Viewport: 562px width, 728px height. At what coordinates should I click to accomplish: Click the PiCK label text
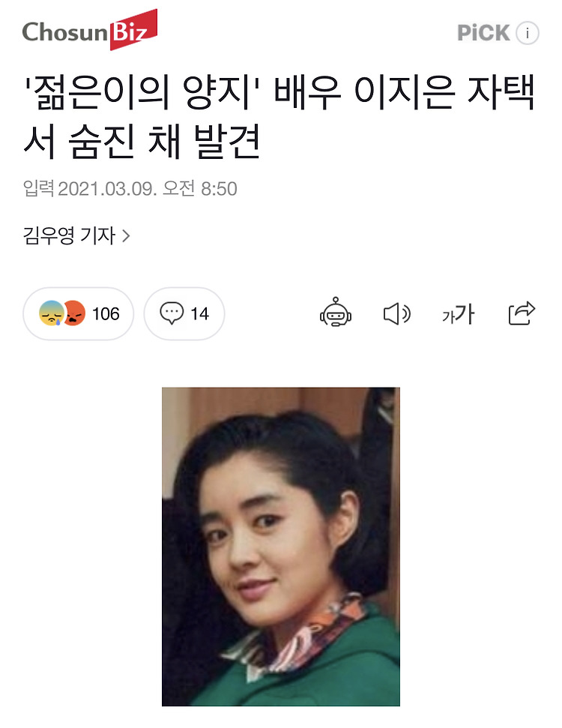(483, 34)
